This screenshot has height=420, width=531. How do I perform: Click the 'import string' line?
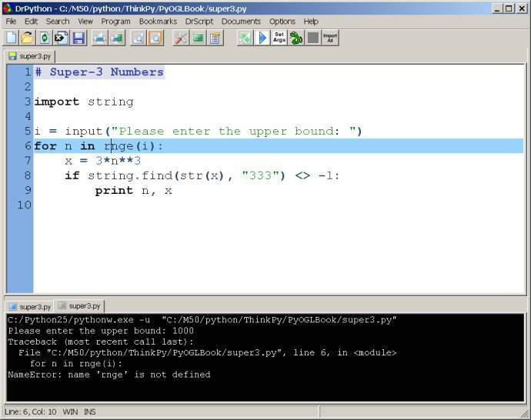pyautogui.click(x=84, y=102)
